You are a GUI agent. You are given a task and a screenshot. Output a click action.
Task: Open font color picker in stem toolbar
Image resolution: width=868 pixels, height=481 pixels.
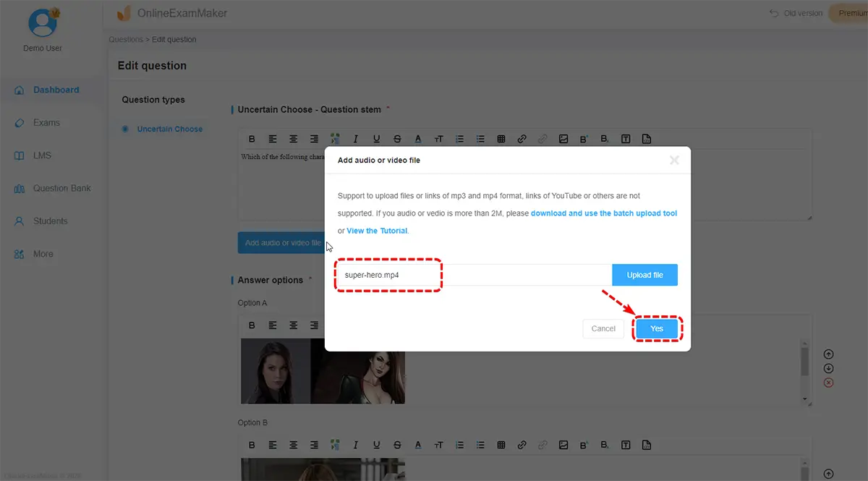pyautogui.click(x=417, y=140)
